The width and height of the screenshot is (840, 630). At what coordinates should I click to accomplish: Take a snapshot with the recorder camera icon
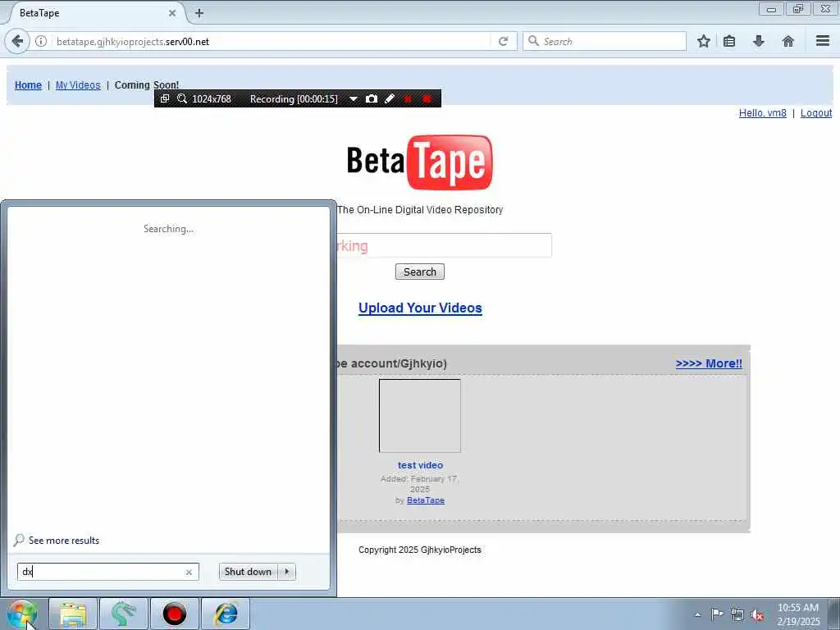click(x=372, y=98)
